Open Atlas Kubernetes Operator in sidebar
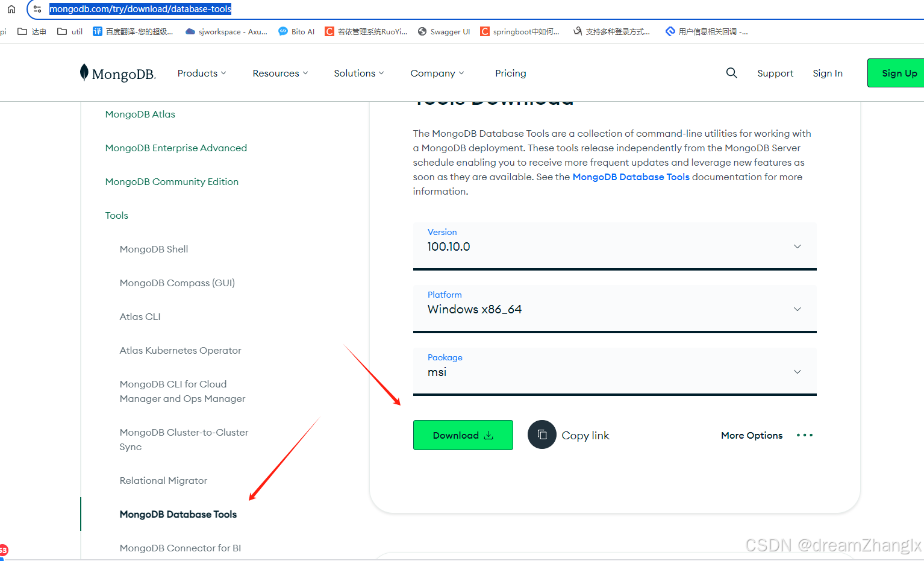 pos(180,350)
